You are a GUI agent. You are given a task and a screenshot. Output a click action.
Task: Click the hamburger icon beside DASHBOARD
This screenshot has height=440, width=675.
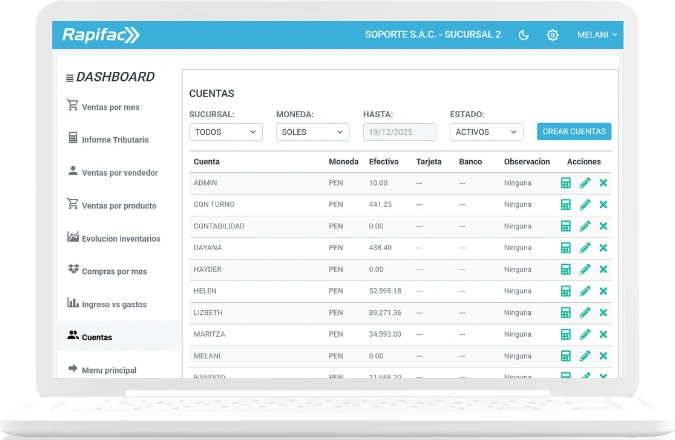coord(69,78)
